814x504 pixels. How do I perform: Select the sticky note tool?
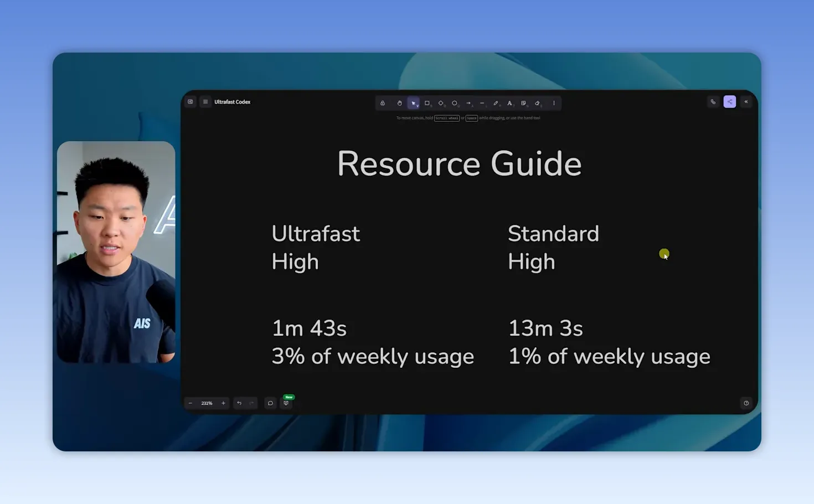(523, 103)
